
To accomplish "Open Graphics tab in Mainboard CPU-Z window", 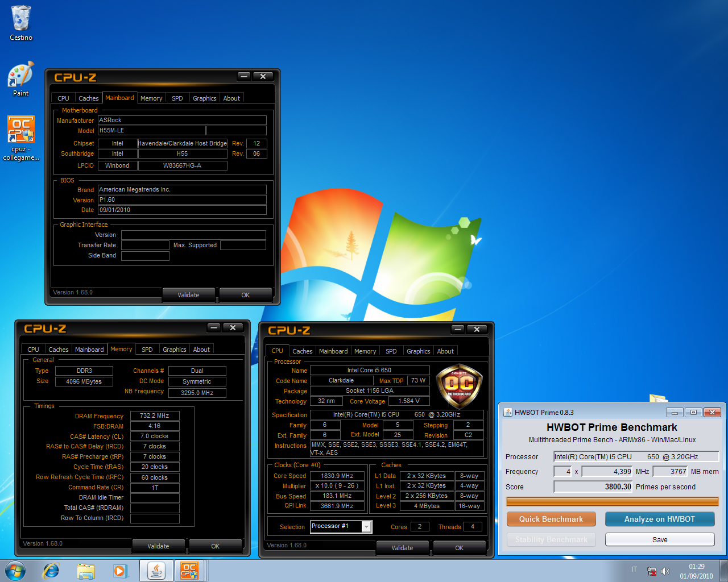I will (x=205, y=98).
